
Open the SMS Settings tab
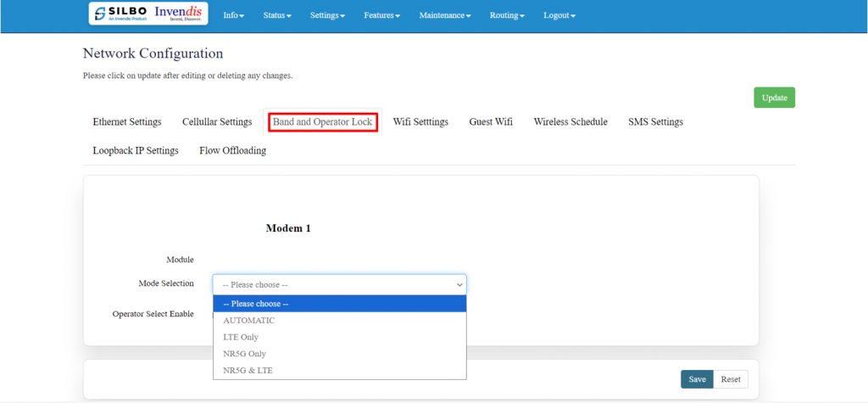[x=655, y=122]
